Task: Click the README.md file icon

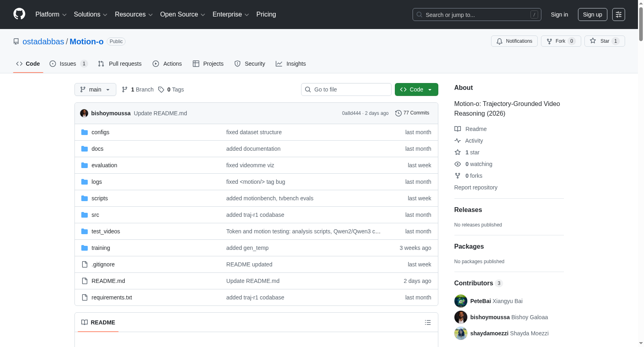Action: [x=85, y=281]
